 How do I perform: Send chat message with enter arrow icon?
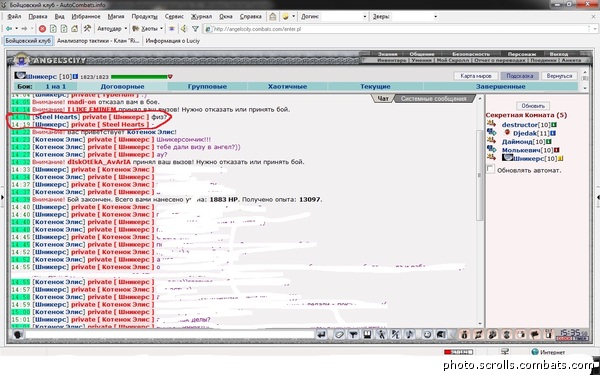321,334
